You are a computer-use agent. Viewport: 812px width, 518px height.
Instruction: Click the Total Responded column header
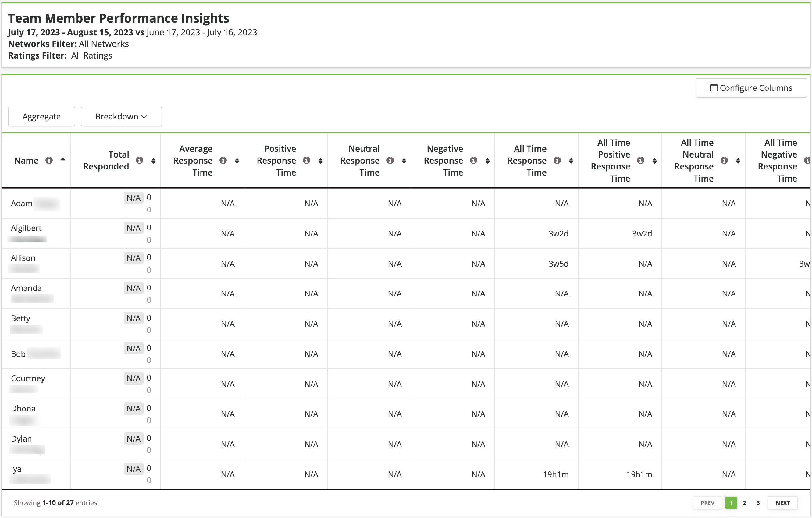(106, 160)
